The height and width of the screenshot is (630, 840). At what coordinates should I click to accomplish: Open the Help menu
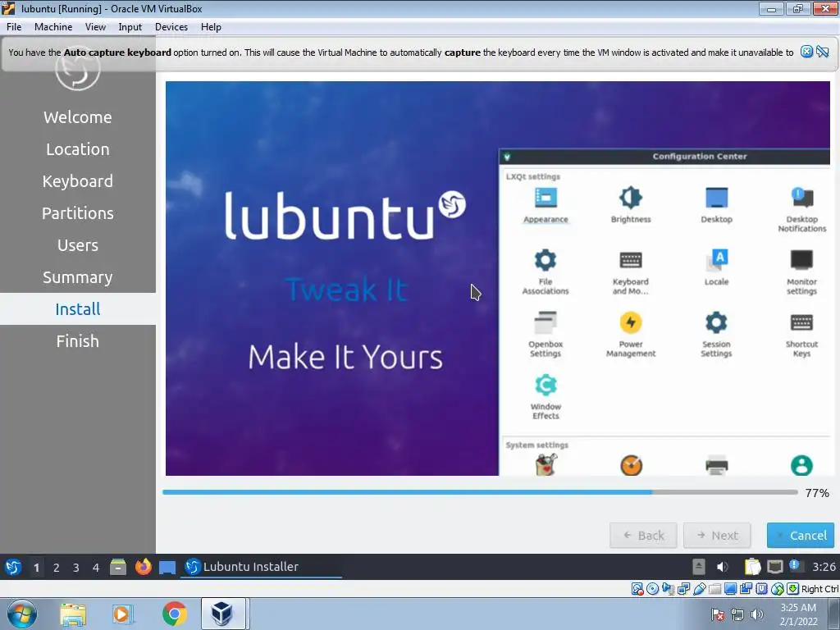(211, 27)
